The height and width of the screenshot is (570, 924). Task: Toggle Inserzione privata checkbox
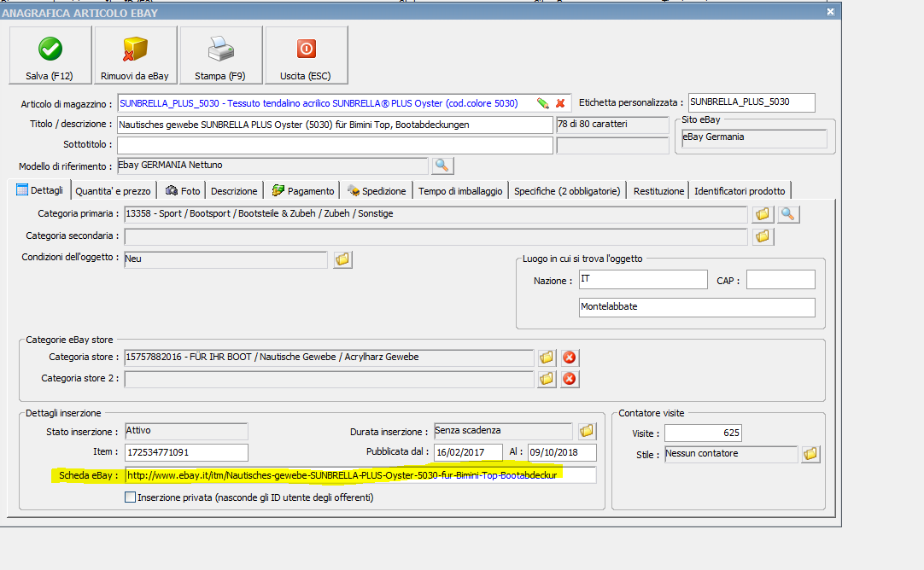pyautogui.click(x=131, y=497)
